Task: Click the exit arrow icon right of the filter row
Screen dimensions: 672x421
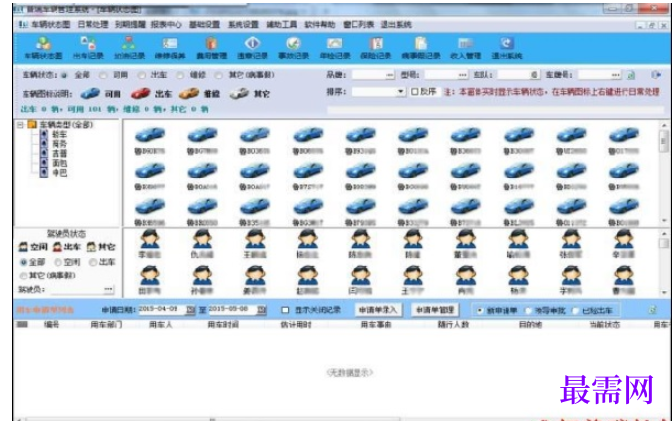Action: (x=656, y=75)
